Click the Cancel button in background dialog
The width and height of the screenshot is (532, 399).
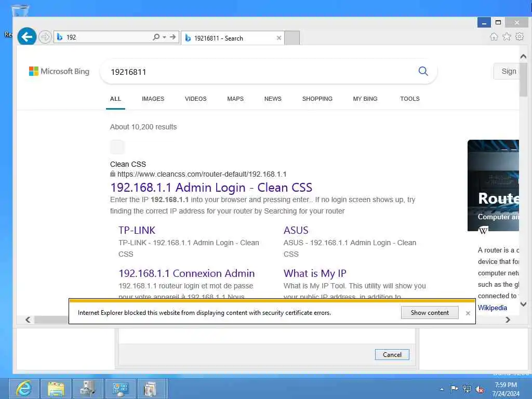pos(392,354)
